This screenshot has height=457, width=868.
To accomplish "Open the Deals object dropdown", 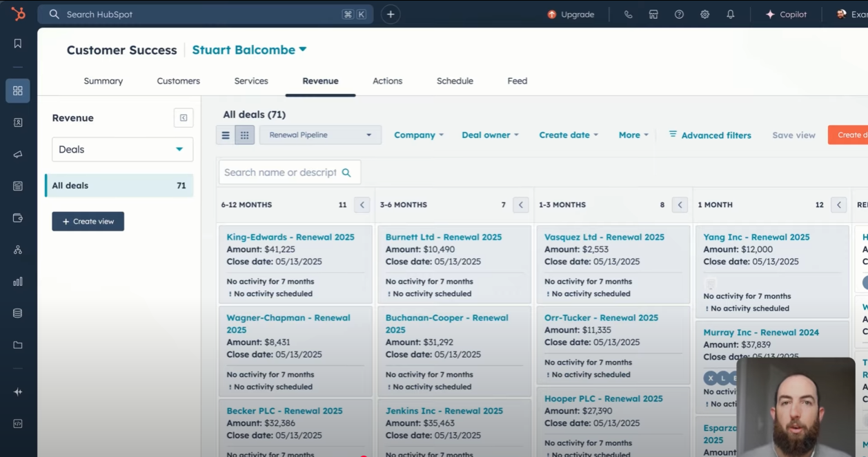I will 123,150.
